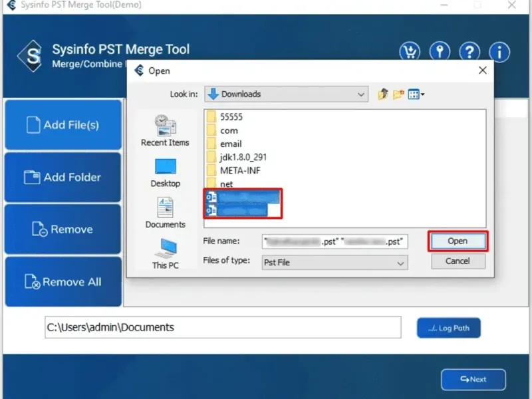532x399 pixels.
Task: Close the Open dialog
Action: pyautogui.click(x=483, y=70)
